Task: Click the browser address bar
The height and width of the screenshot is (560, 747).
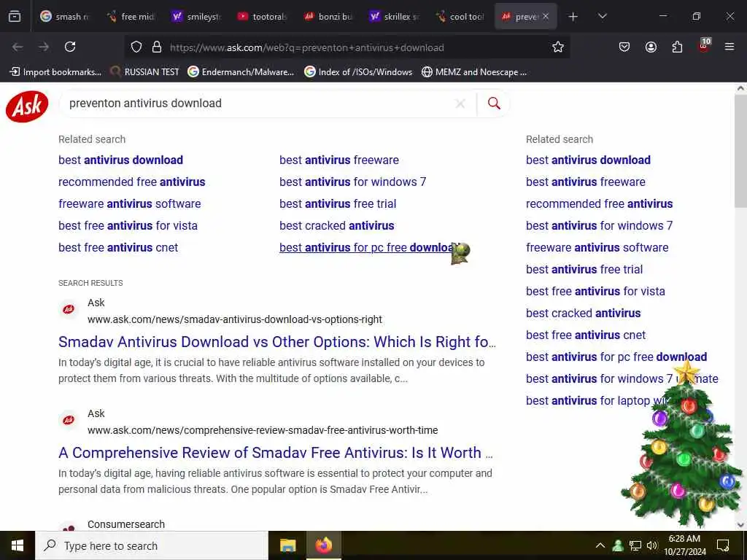Action: pyautogui.click(x=348, y=47)
